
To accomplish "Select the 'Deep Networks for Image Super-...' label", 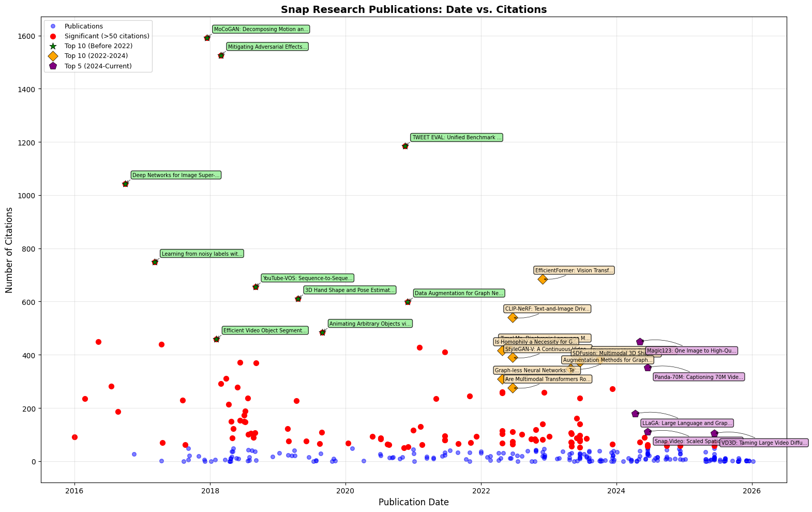I will [x=176, y=175].
